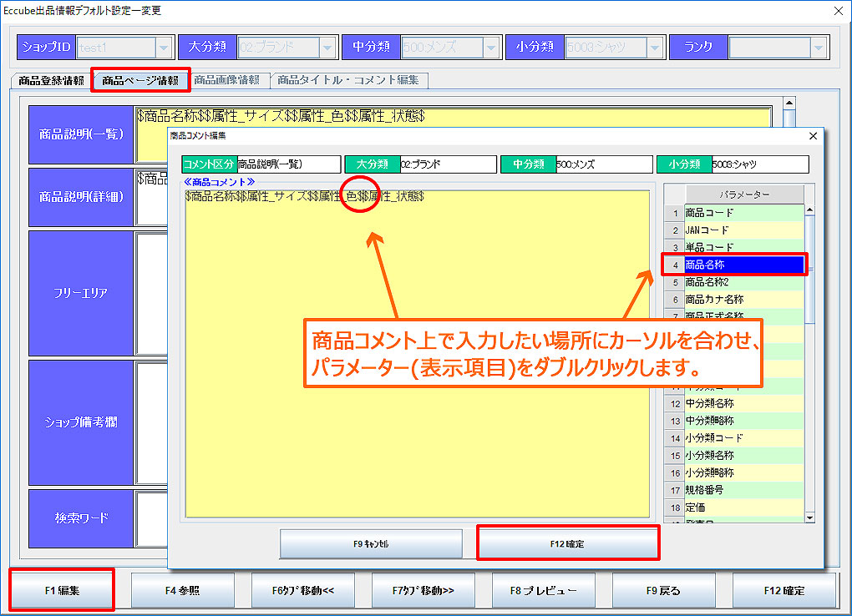Cancel with F9 キャンセル button
Image resolution: width=852 pixels, height=616 pixels.
click(371, 543)
